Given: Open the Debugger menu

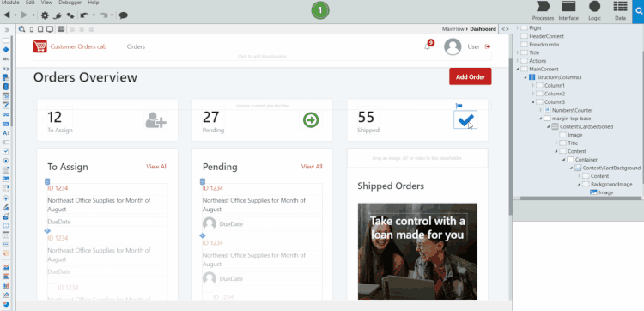Looking at the screenshot, I should coord(70,3).
